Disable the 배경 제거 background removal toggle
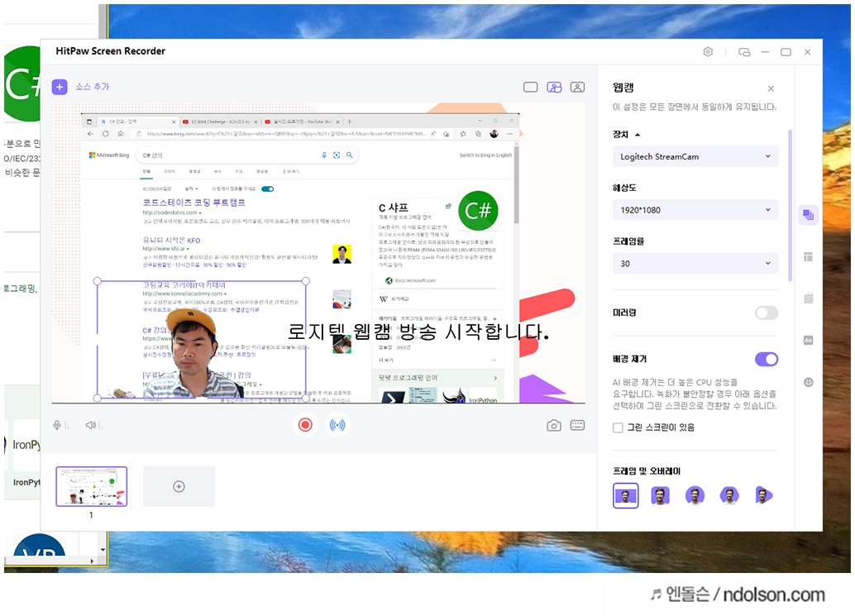 pos(767,359)
